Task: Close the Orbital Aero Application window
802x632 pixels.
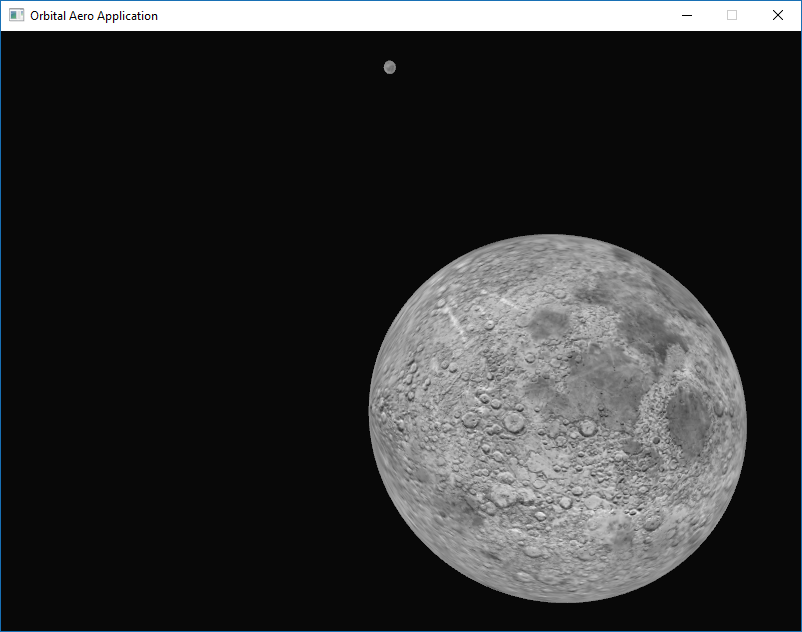Action: (x=777, y=15)
